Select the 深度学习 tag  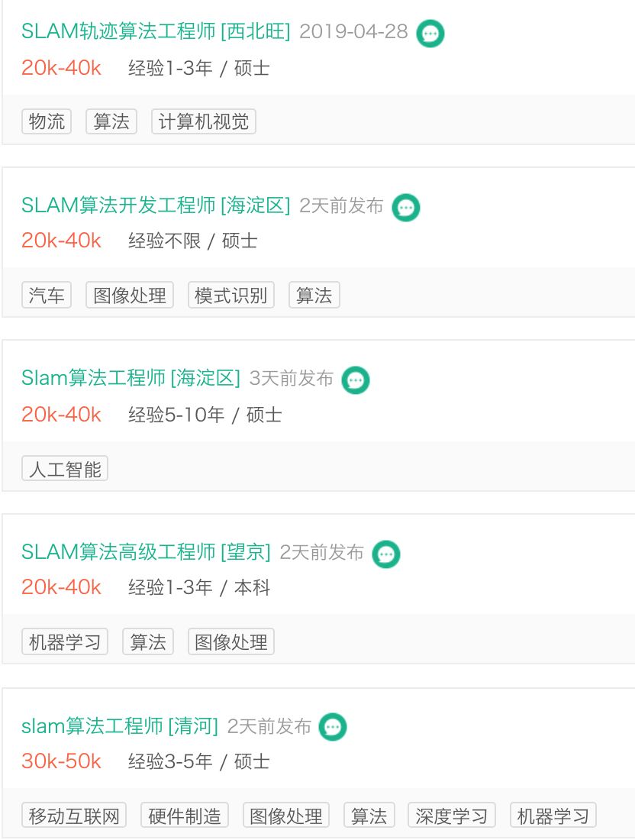(x=452, y=816)
